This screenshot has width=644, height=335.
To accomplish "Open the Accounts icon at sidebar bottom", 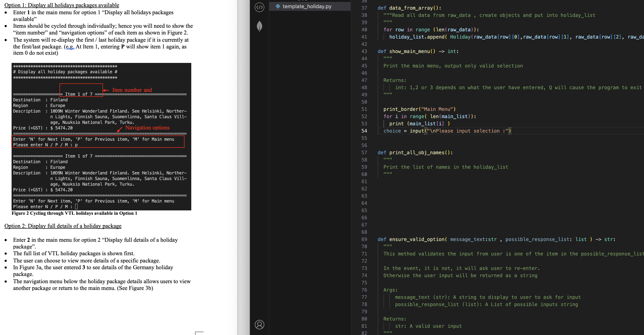I will point(260,324).
